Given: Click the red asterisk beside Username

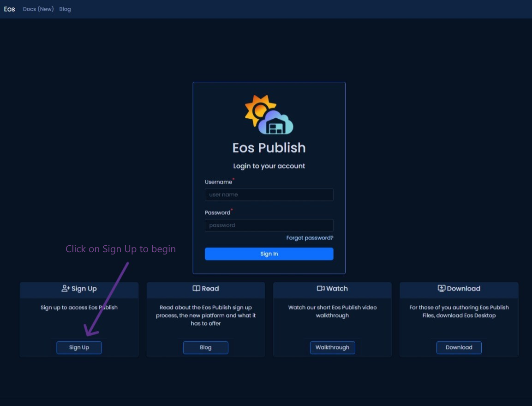Looking at the screenshot, I should click(233, 179).
